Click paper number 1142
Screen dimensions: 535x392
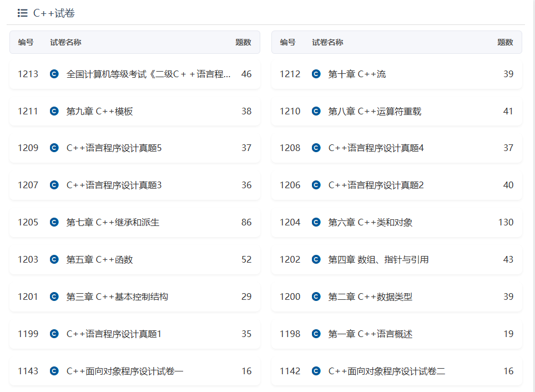pos(290,371)
